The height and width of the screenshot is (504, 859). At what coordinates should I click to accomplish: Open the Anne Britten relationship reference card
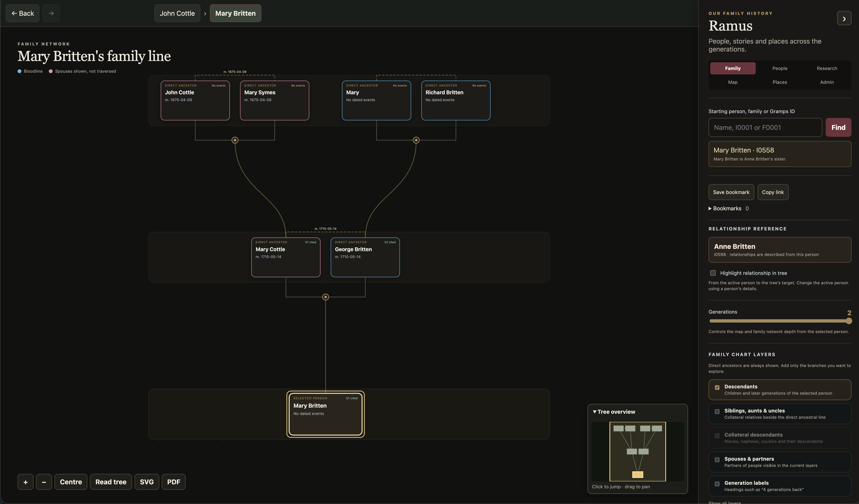[x=780, y=250]
